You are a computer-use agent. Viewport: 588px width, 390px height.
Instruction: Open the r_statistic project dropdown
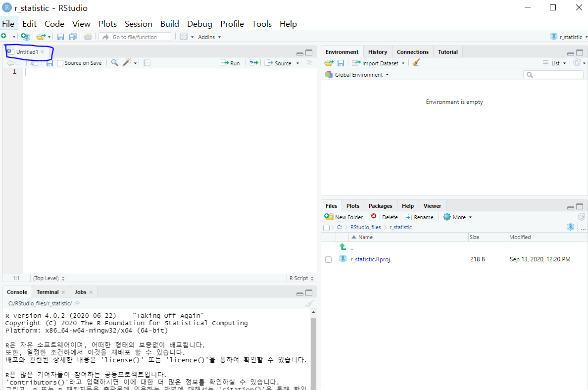pyautogui.click(x=569, y=37)
